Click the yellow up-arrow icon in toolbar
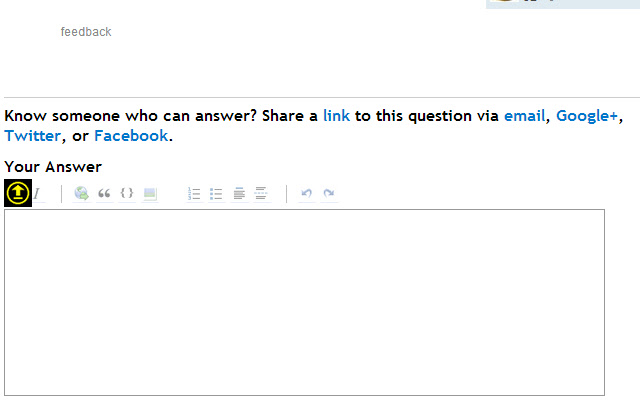This screenshot has width=640, height=400. click(18, 193)
